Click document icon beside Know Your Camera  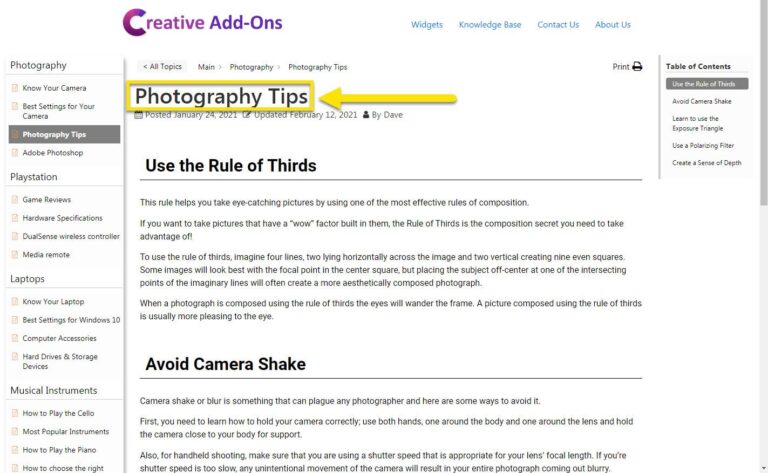(15, 88)
